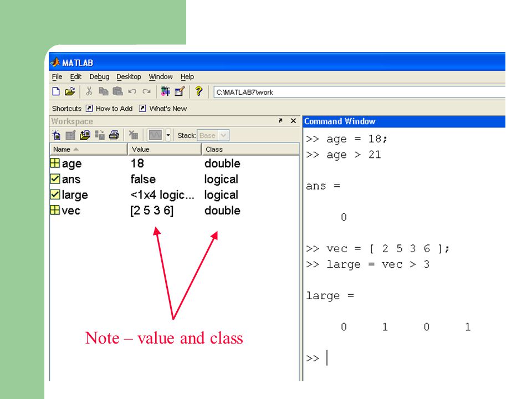Click the Print workspace icon
This screenshot has width=532, height=399.
click(114, 135)
